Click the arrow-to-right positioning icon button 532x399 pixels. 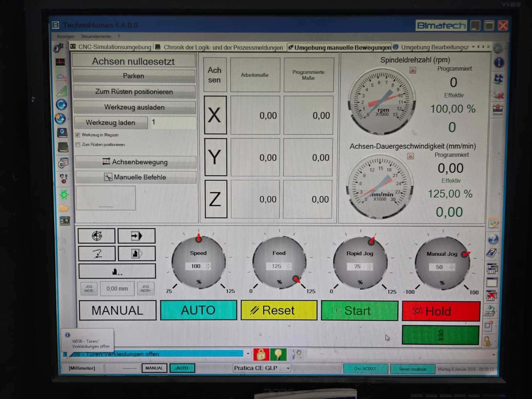(x=136, y=236)
